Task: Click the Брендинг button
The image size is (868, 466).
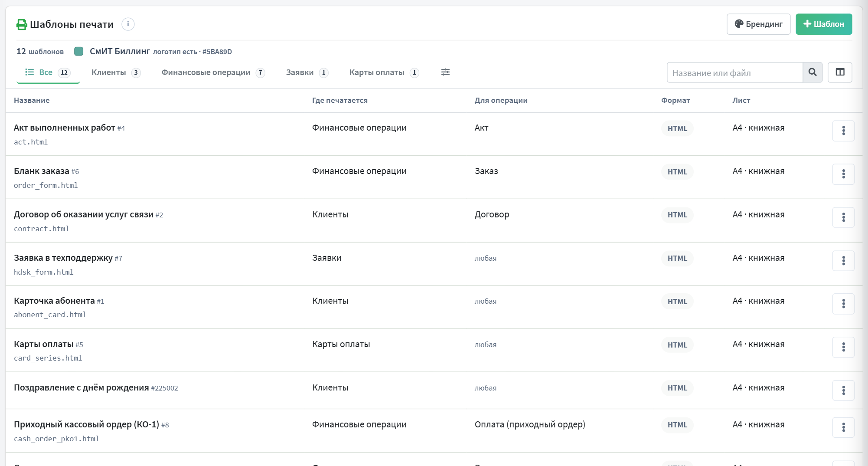Action: (x=758, y=24)
